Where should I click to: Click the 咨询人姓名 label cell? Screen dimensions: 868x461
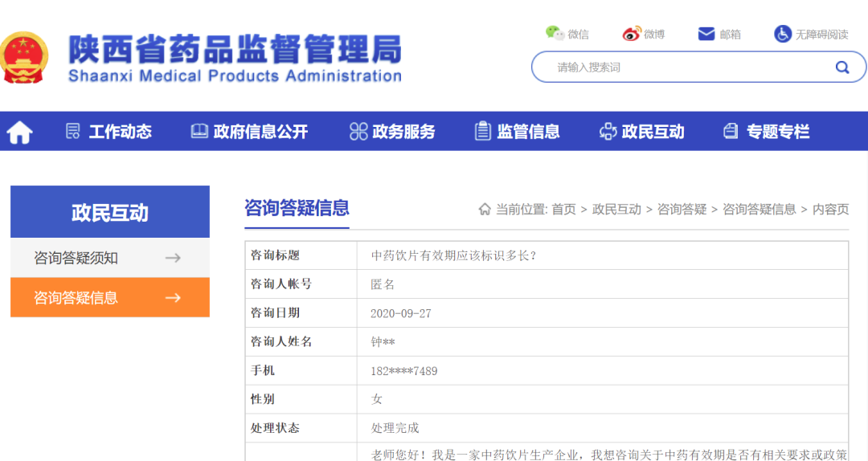(301, 341)
